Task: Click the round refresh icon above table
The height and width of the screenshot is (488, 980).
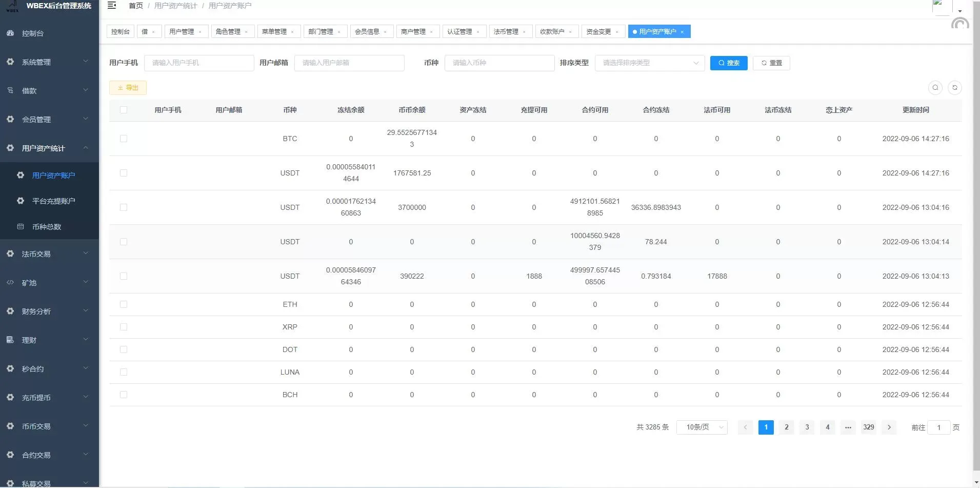Action: point(954,88)
